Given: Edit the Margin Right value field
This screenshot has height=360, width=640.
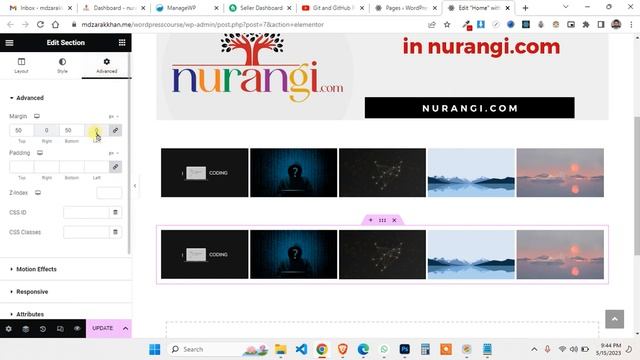Looking at the screenshot, I should tap(47, 130).
